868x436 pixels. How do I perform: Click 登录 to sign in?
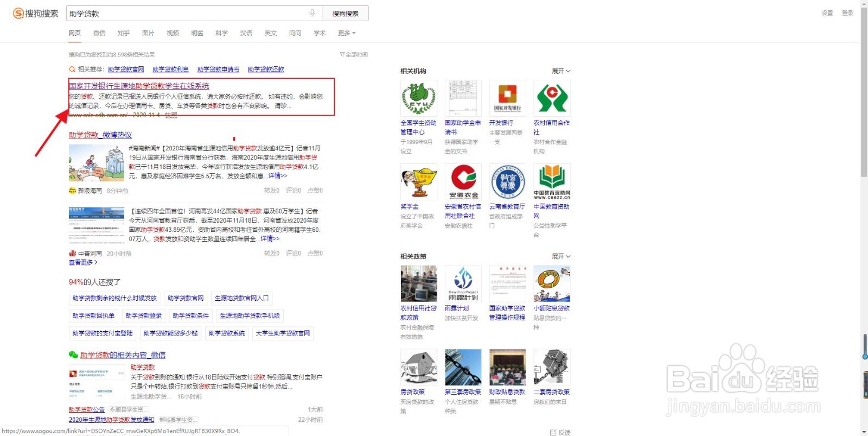point(847,13)
